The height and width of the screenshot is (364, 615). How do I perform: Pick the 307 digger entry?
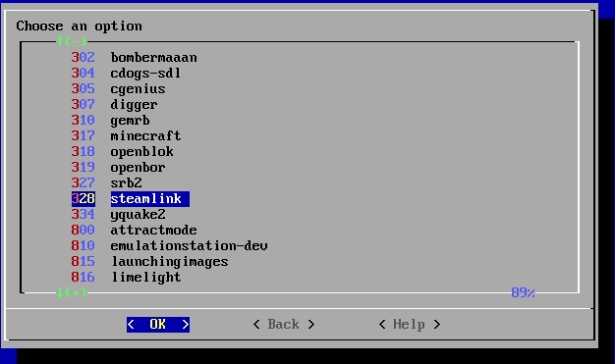(114, 105)
